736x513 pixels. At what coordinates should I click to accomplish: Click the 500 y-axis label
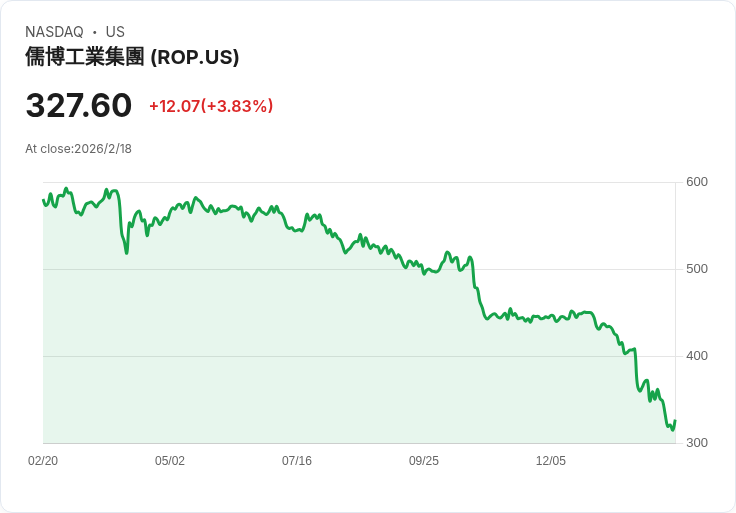696,269
